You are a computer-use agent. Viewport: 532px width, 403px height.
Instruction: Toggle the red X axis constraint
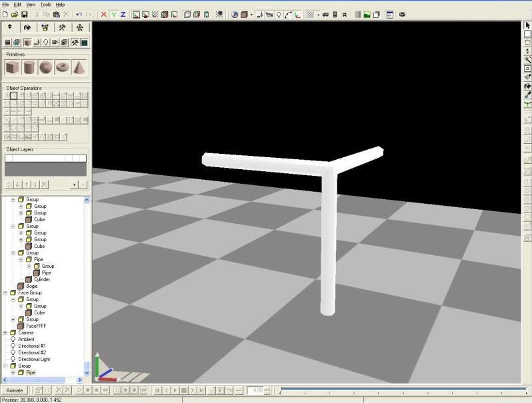point(103,14)
